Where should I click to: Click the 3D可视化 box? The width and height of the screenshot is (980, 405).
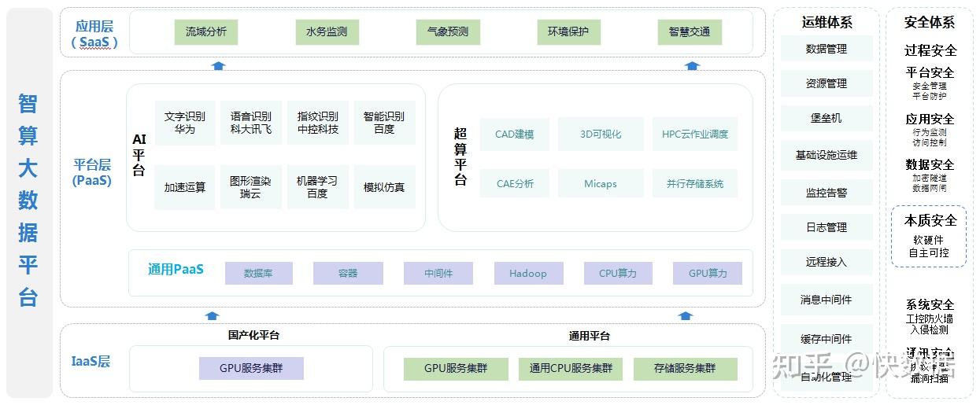click(x=601, y=134)
